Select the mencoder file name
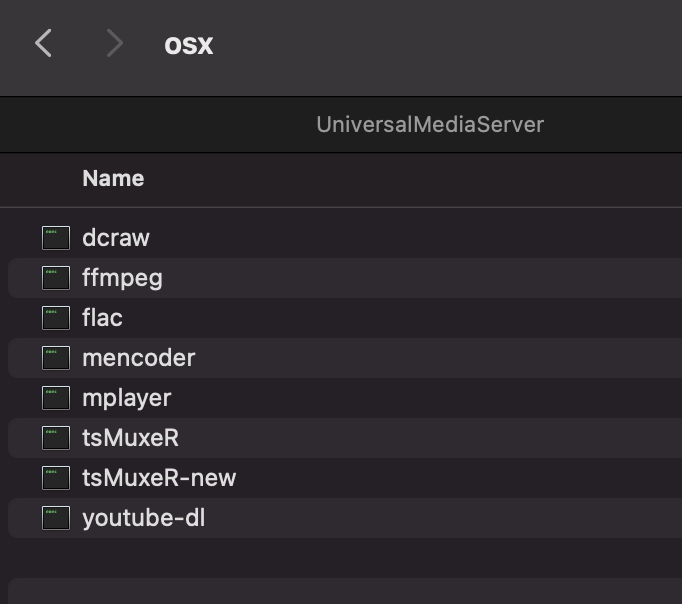 click(x=139, y=358)
